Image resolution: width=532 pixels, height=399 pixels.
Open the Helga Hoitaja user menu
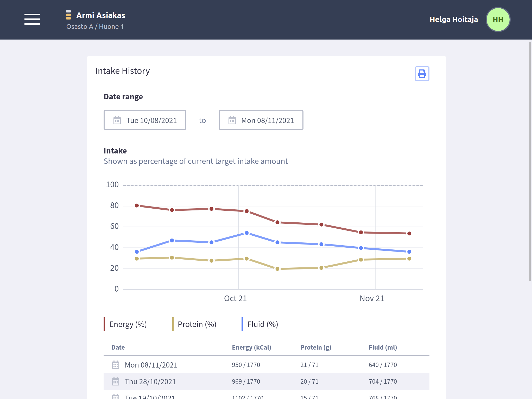453,20
